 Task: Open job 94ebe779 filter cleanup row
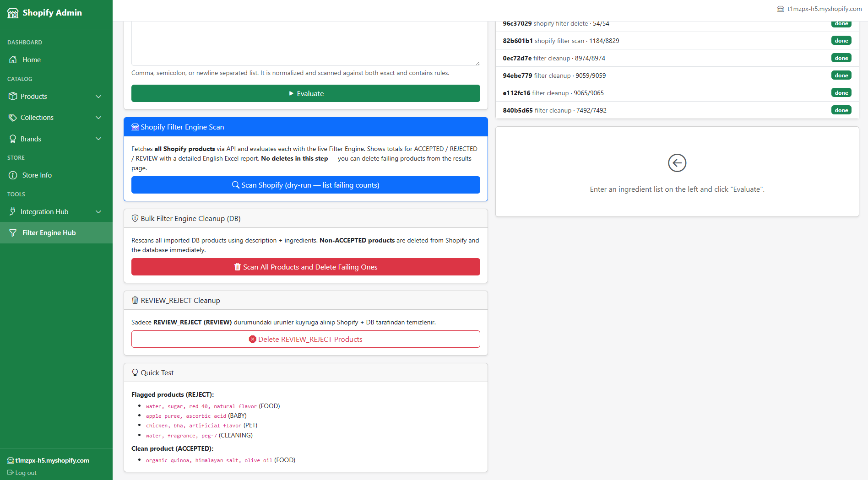tap(677, 76)
